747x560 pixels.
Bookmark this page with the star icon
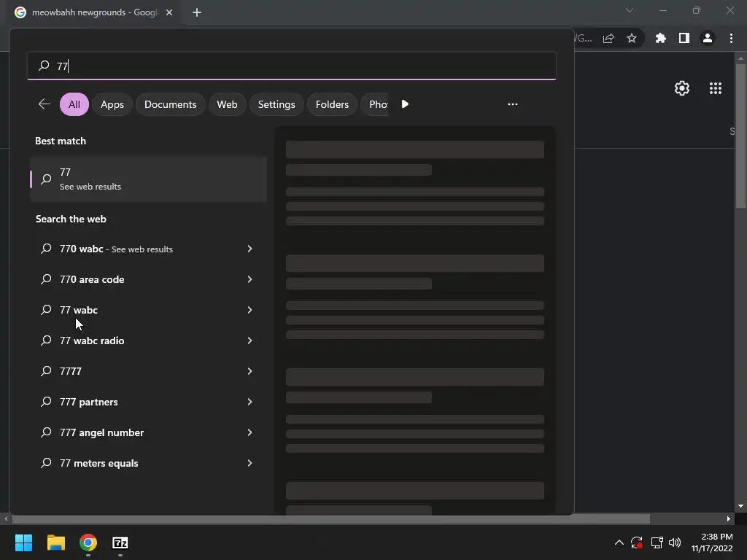[x=631, y=38]
